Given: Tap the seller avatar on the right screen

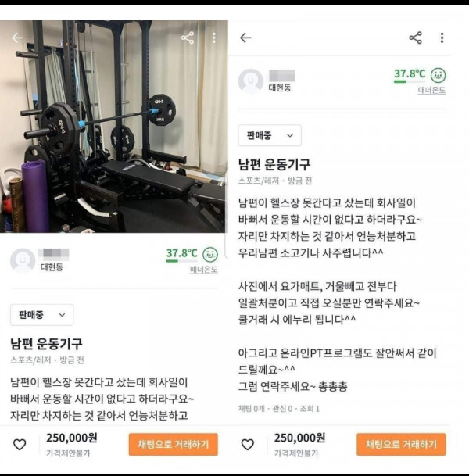Looking at the screenshot, I should tap(251, 81).
